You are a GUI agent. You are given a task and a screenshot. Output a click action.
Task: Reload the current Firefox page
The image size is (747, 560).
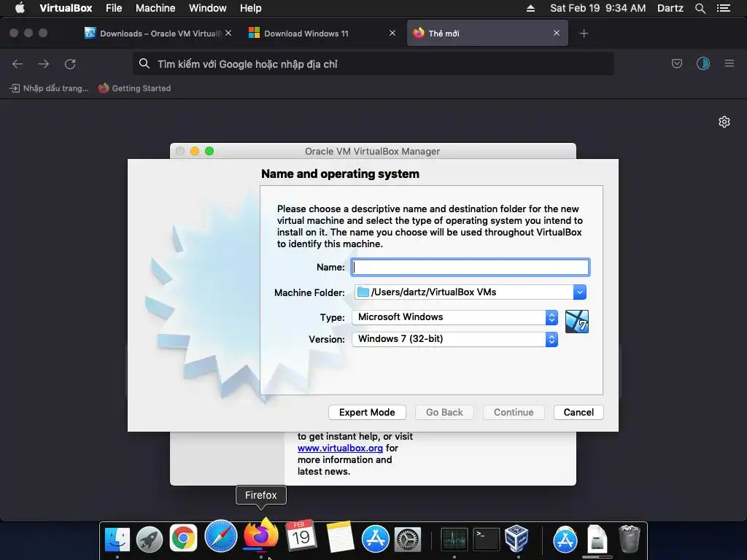(x=70, y=64)
